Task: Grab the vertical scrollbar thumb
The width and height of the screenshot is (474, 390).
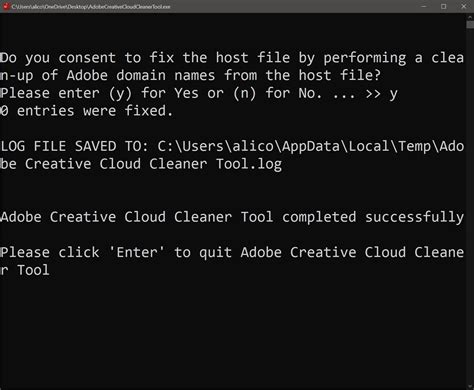Action: [x=470, y=25]
